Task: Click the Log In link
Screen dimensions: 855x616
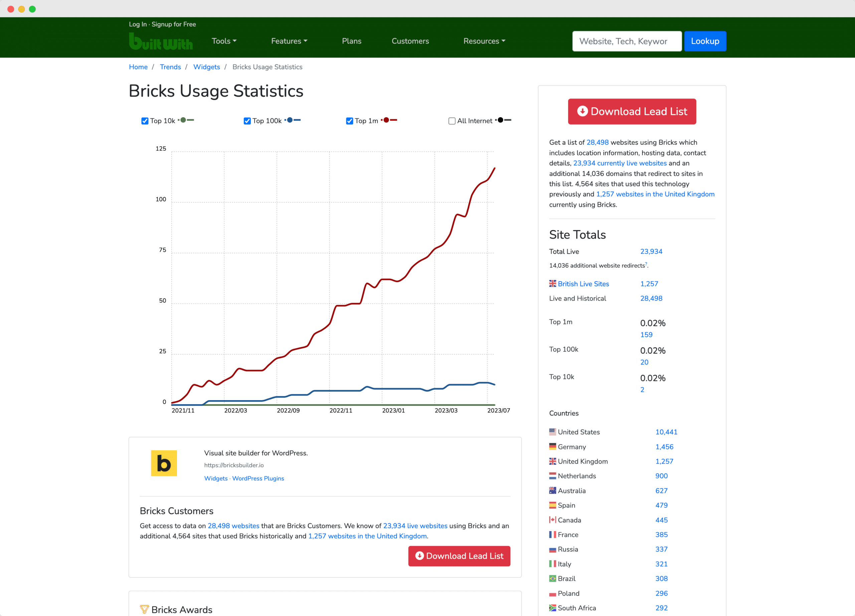Action: pos(138,24)
